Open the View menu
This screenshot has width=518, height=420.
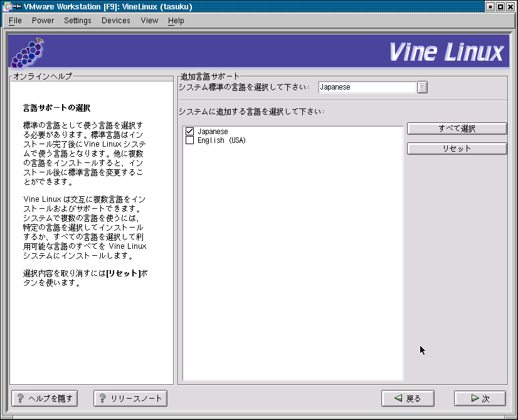pyautogui.click(x=149, y=21)
